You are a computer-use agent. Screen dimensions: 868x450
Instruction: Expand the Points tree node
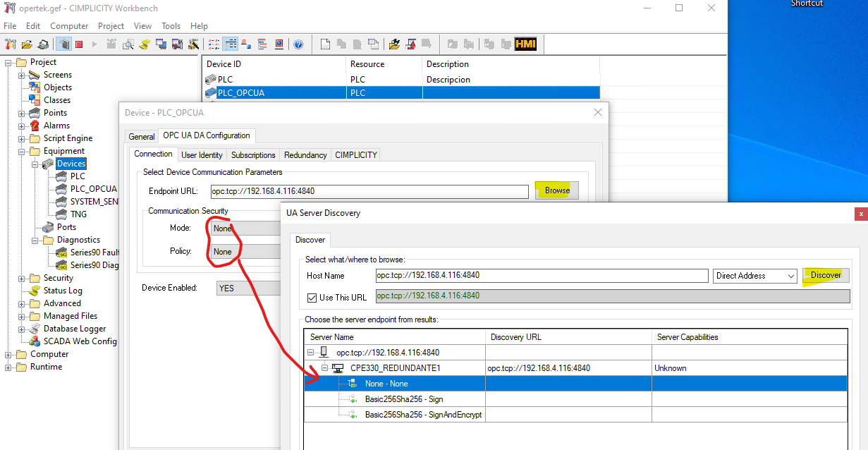(x=22, y=113)
